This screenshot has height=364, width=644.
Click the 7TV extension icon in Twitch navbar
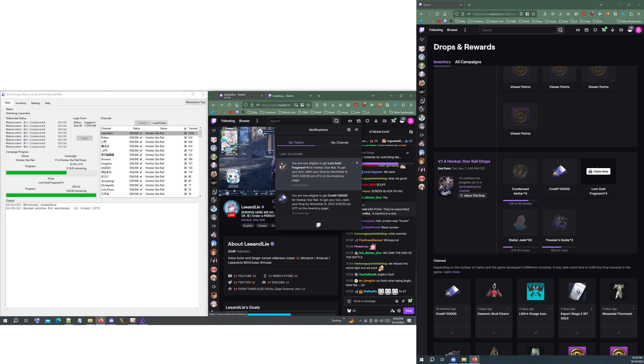point(604,30)
